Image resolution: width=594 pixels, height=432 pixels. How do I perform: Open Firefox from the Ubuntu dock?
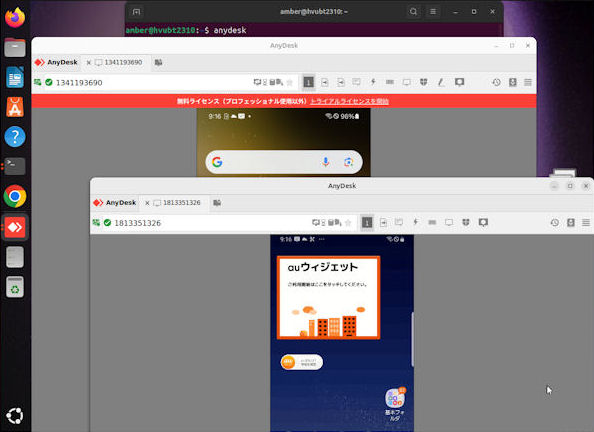(x=15, y=17)
